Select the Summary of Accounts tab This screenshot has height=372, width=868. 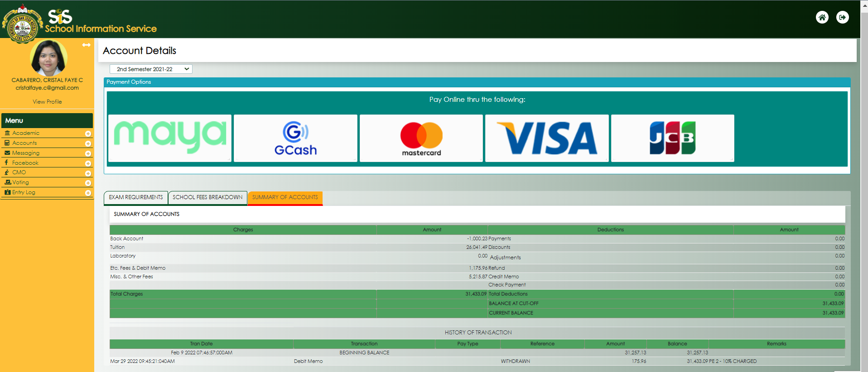[285, 197]
